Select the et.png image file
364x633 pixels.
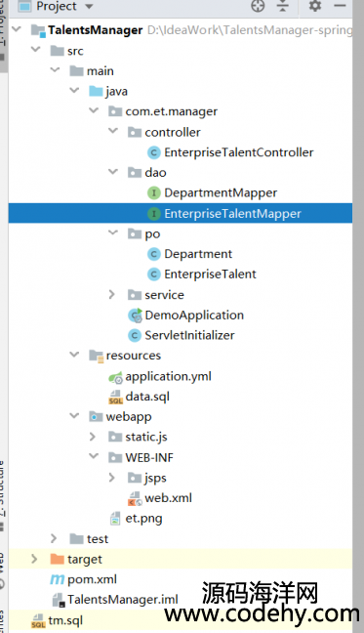143,519
